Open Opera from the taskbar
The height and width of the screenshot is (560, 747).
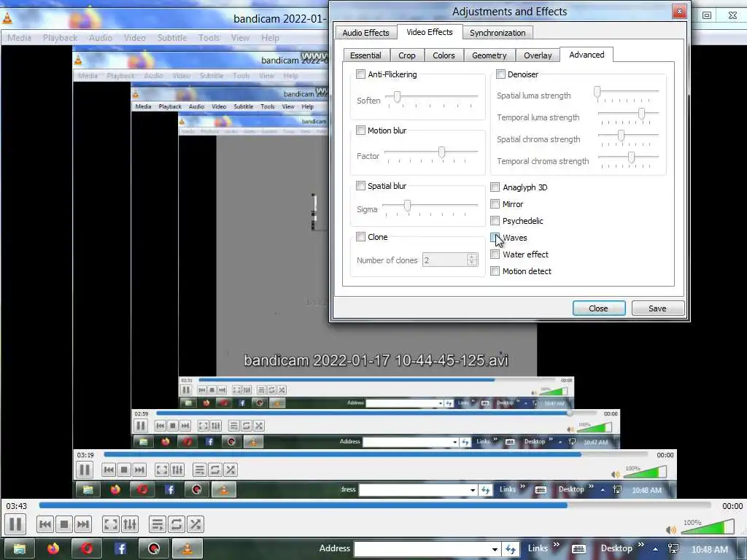[87, 548]
